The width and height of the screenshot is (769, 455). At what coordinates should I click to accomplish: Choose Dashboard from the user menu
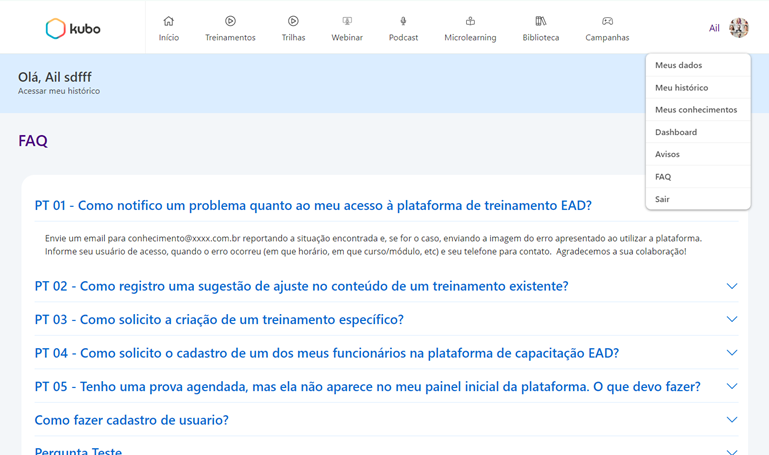coord(676,132)
